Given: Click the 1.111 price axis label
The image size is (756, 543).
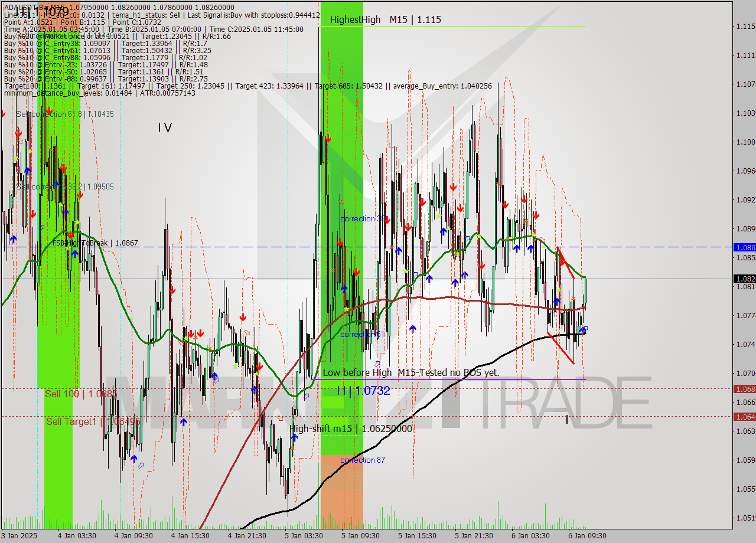Looking at the screenshot, I should [746, 55].
